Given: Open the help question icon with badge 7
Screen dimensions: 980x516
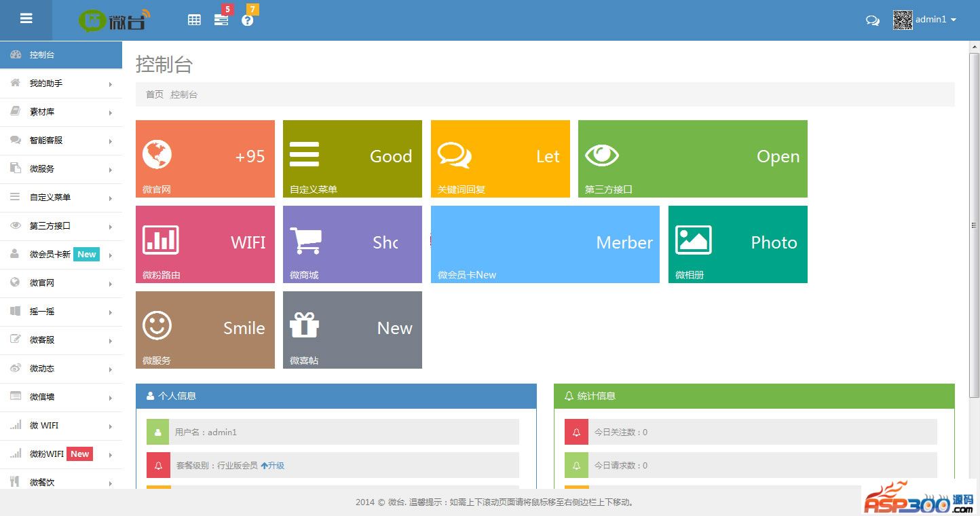Looking at the screenshot, I should coord(247,20).
